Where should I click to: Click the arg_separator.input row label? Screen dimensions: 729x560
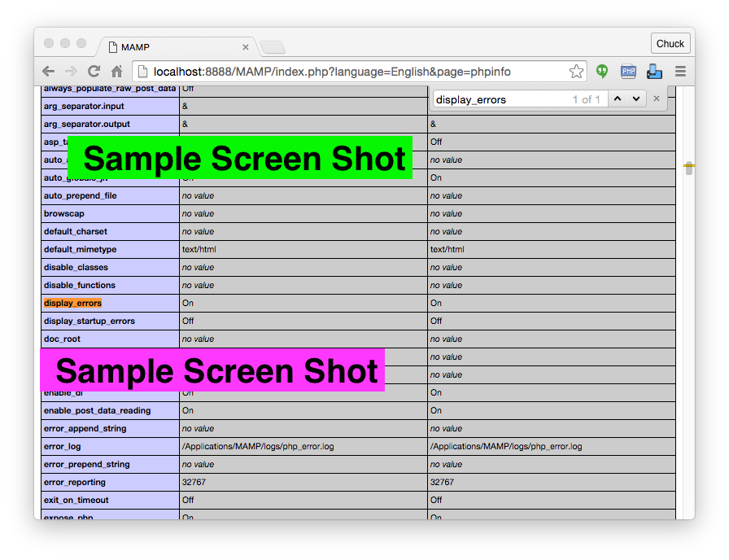click(84, 106)
